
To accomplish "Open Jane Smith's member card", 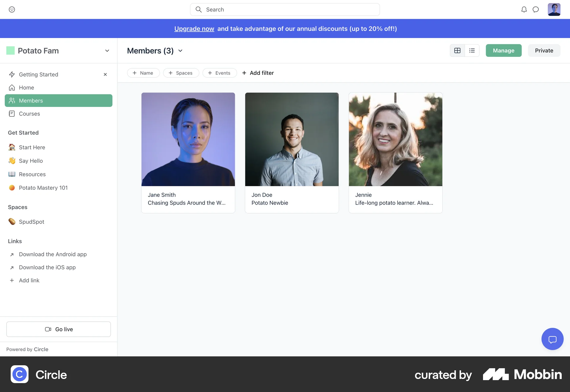I will (x=188, y=152).
